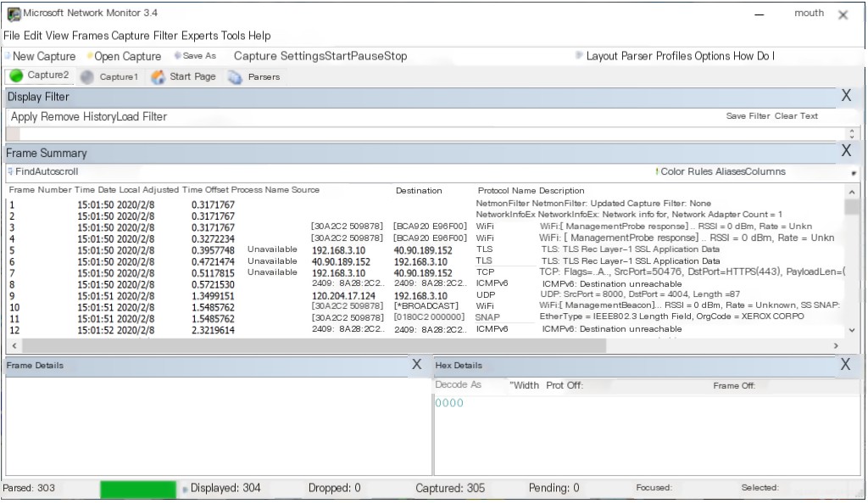Click Save Filter in Display Filter
Screen dimensions: 868x504
coord(748,116)
